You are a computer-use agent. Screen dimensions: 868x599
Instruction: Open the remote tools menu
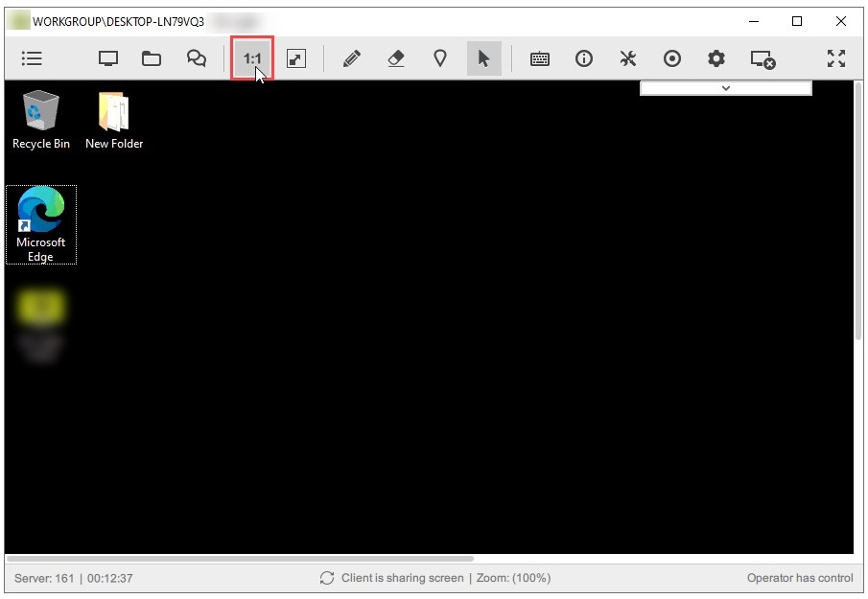627,58
